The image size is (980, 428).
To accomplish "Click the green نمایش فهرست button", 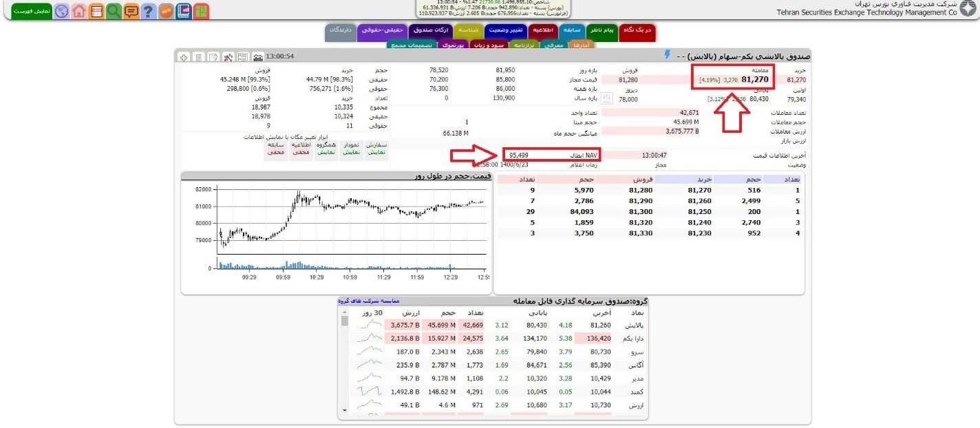I will click(x=32, y=11).
